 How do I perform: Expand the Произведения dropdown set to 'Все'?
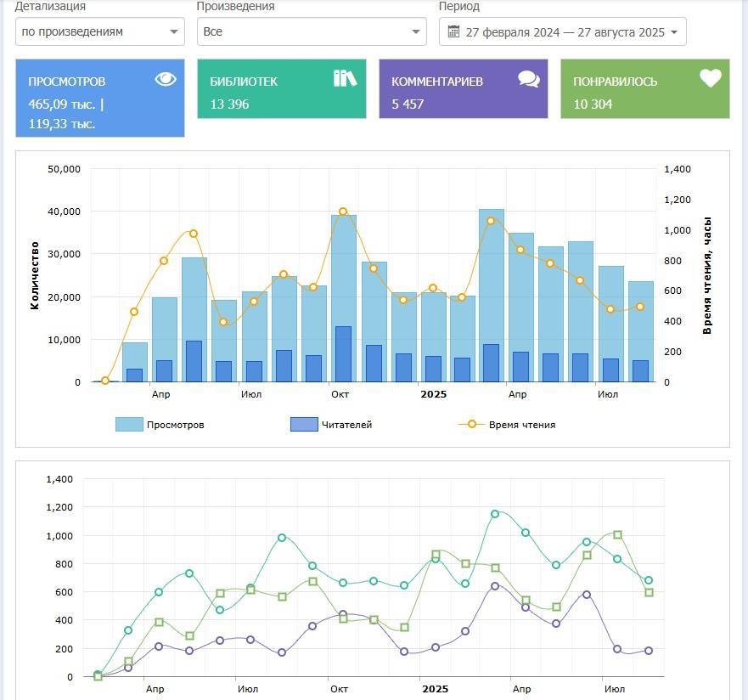(311, 31)
